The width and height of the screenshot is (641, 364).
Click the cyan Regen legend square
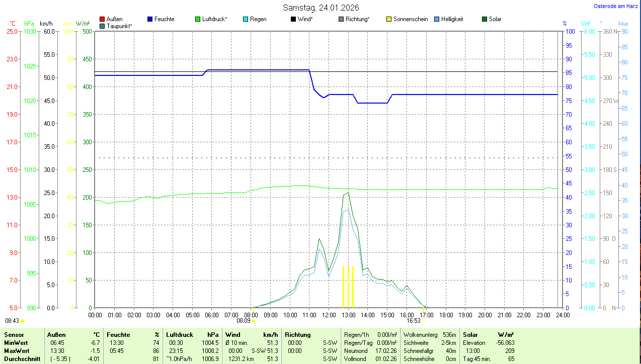click(246, 19)
